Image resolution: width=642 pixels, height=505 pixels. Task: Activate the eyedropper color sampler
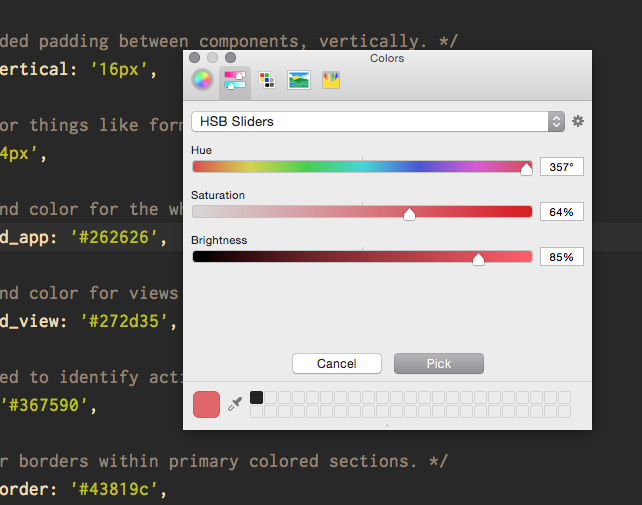click(x=235, y=404)
